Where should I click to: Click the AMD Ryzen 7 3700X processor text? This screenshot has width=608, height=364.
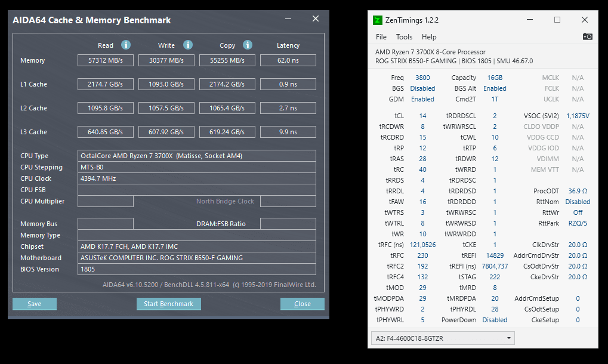(430, 52)
